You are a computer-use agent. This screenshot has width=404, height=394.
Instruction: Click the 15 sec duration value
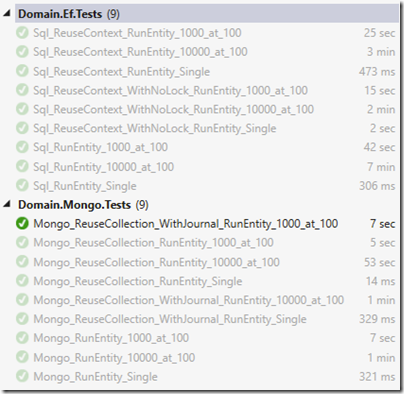click(379, 90)
